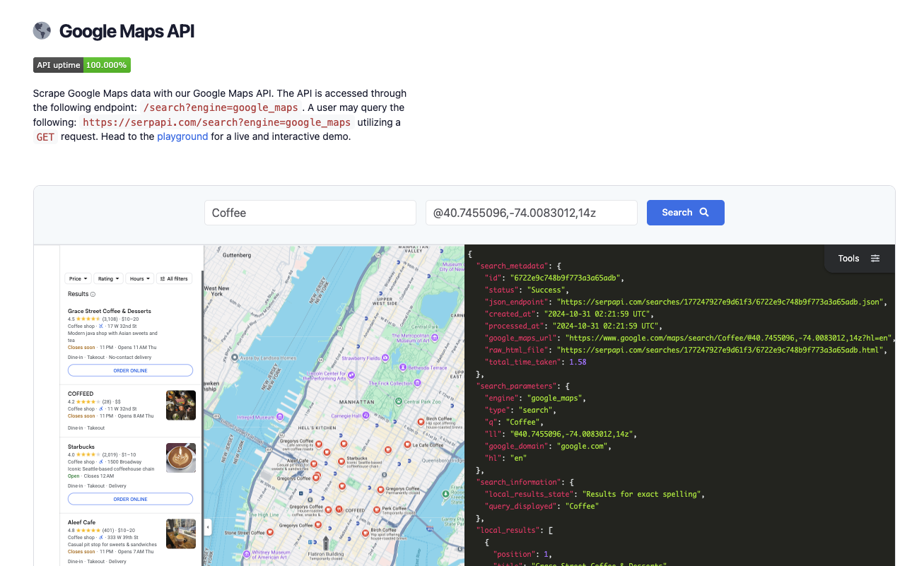The height and width of the screenshot is (566, 924).
Task: Click the Carnegie Hall map pin
Action: (x=365, y=415)
